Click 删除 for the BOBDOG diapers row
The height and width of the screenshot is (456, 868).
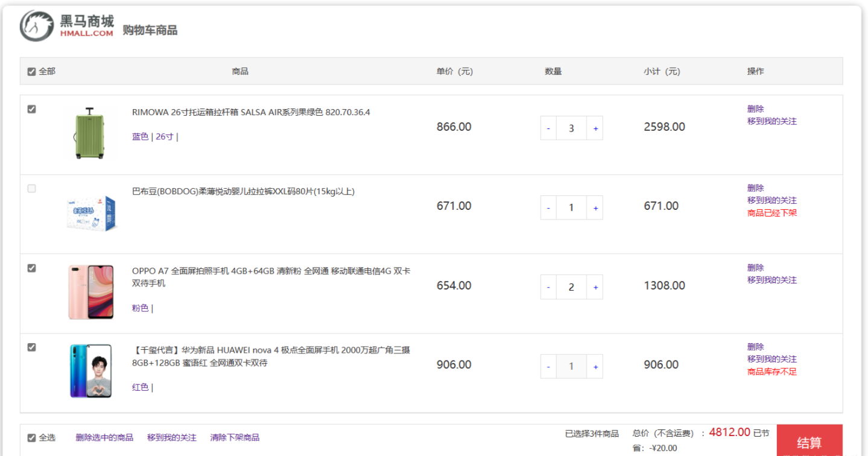pos(755,188)
